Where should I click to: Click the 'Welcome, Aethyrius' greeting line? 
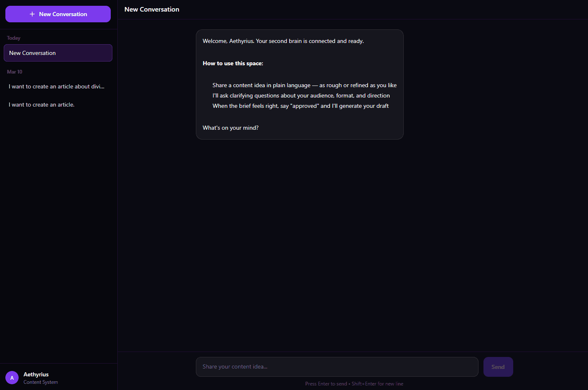(x=283, y=41)
